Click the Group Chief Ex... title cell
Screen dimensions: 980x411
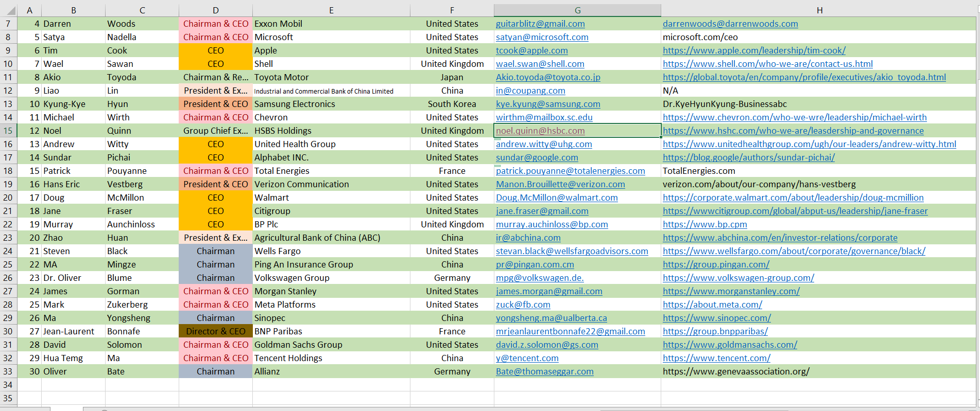tap(216, 131)
